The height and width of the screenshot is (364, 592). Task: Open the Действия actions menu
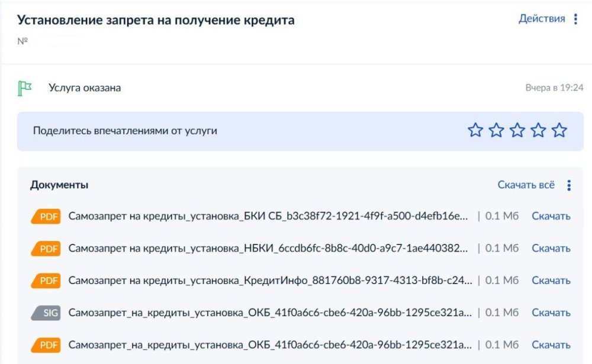[542, 18]
